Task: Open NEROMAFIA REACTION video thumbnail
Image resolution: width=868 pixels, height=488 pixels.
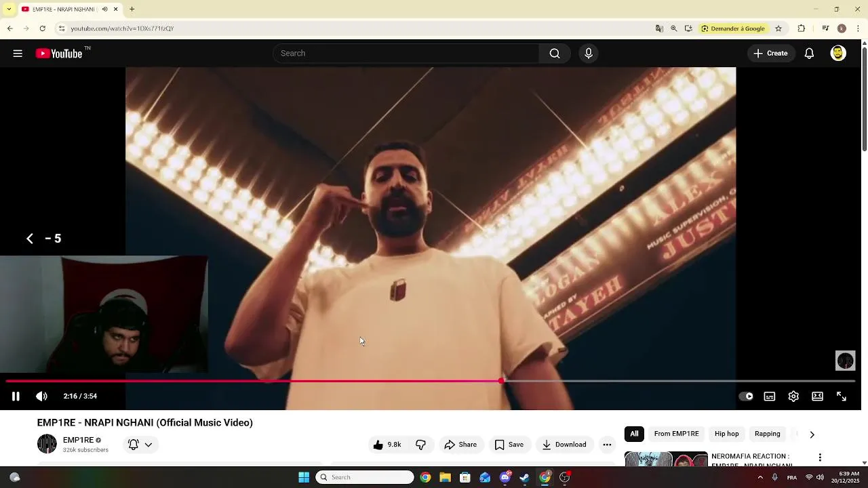Action: [666, 459]
